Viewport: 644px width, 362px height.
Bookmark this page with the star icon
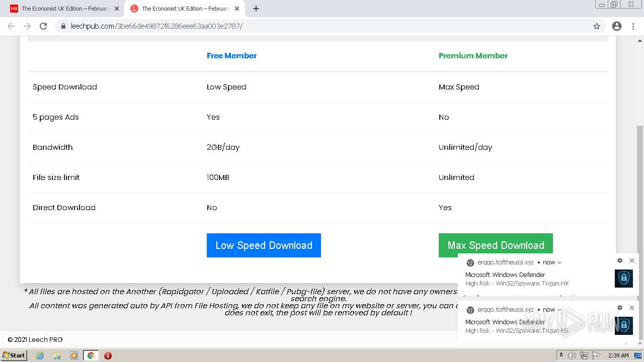[597, 26]
